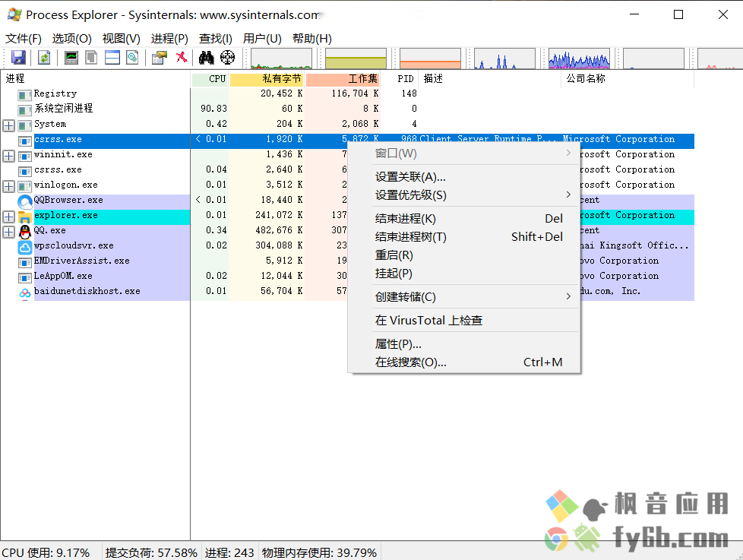Click CPU 使用: 9.17% status text

pyautogui.click(x=46, y=552)
